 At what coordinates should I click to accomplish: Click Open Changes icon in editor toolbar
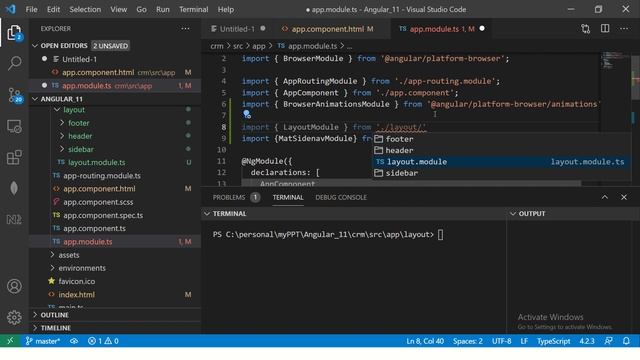[x=586, y=29]
